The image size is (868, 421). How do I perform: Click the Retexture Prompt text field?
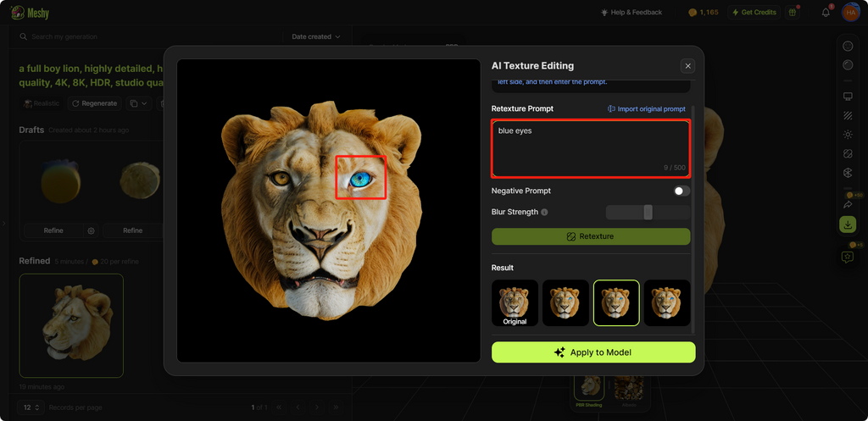(x=591, y=148)
